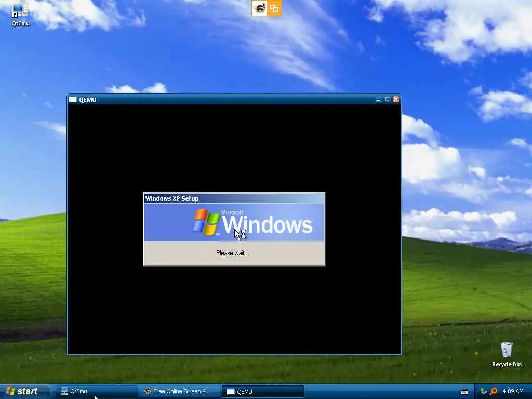Click the screen recorder mascot icon at top

pos(260,8)
